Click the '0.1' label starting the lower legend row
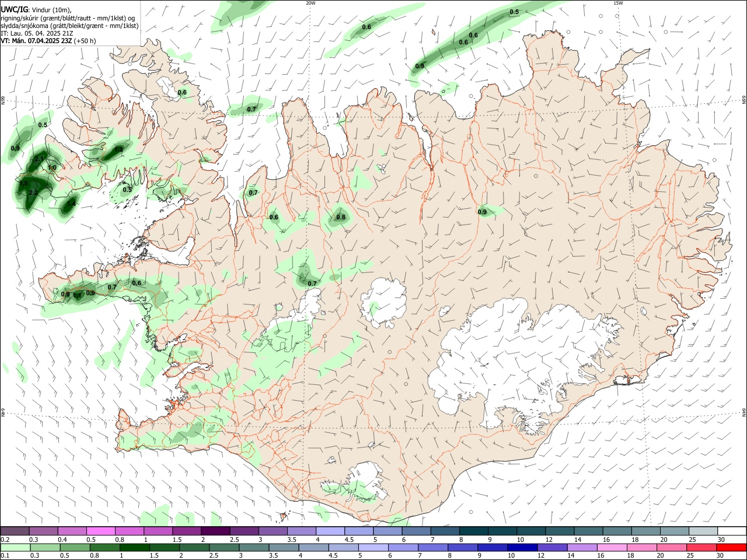747x560 pixels. click(5, 555)
